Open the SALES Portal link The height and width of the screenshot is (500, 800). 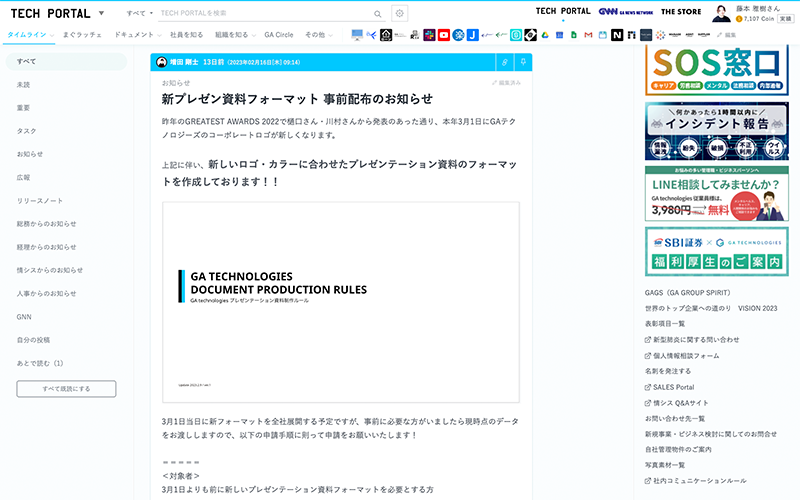(673, 386)
